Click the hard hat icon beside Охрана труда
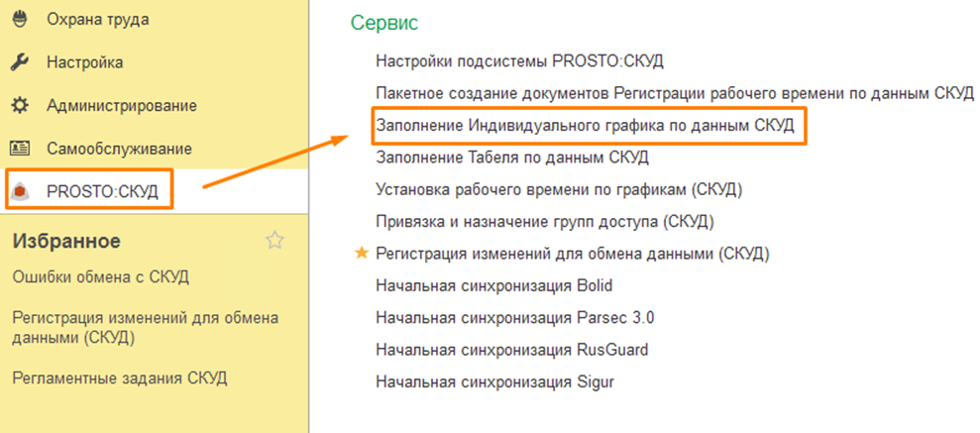The image size is (980, 433). pyautogui.click(x=20, y=20)
